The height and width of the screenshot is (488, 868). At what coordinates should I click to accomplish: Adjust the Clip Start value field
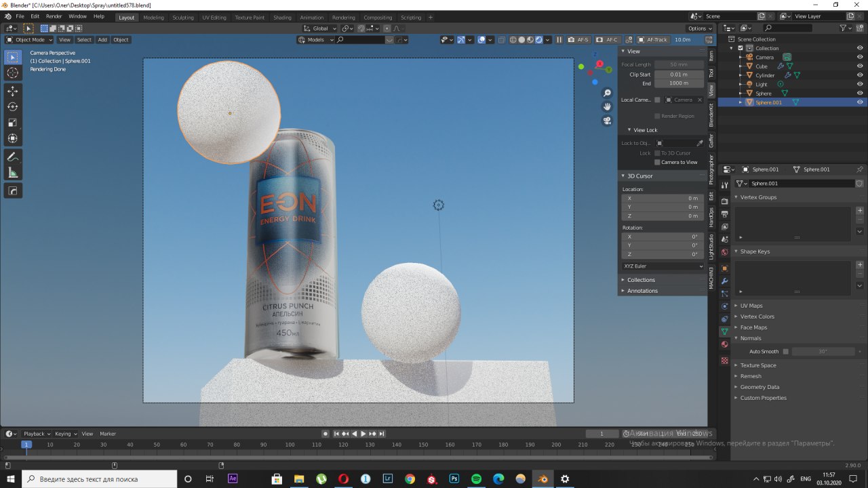tap(678, 75)
